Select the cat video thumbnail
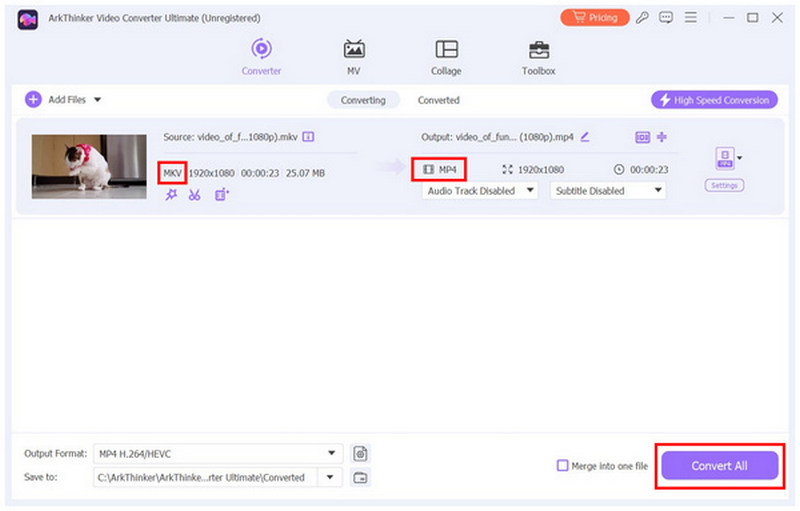This screenshot has width=800, height=511. [89, 166]
